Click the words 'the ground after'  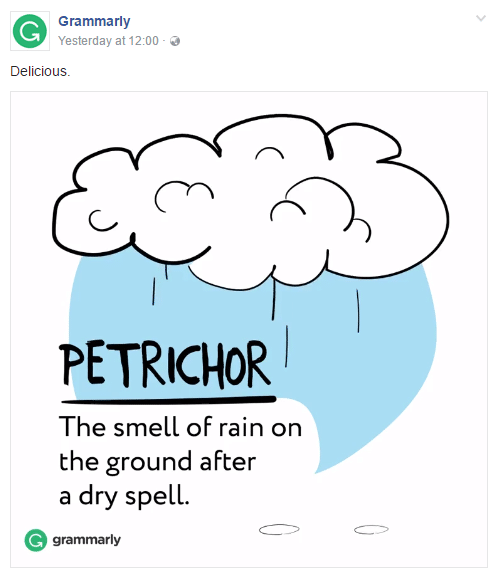(x=158, y=462)
